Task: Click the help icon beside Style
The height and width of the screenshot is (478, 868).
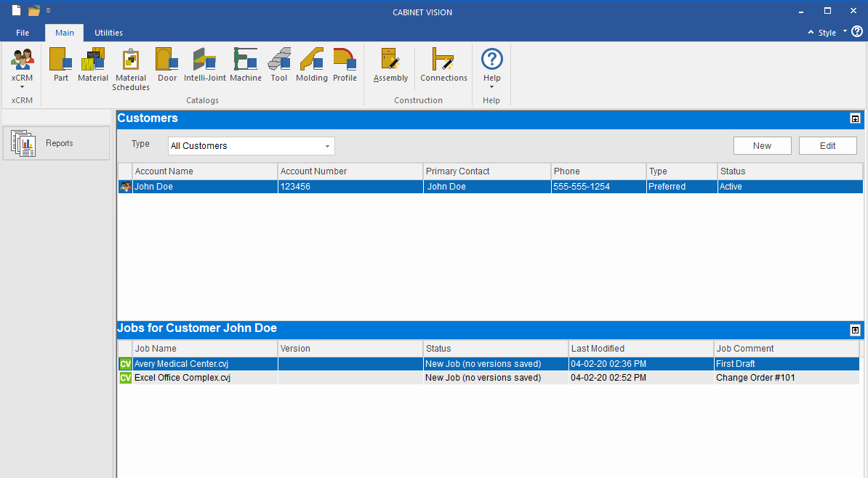Action: [x=857, y=31]
